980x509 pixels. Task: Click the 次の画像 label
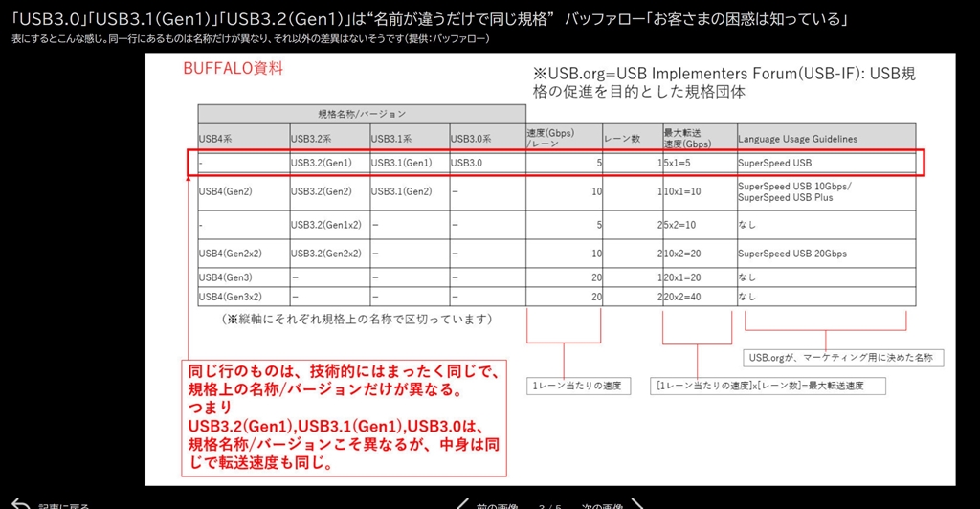(602, 506)
